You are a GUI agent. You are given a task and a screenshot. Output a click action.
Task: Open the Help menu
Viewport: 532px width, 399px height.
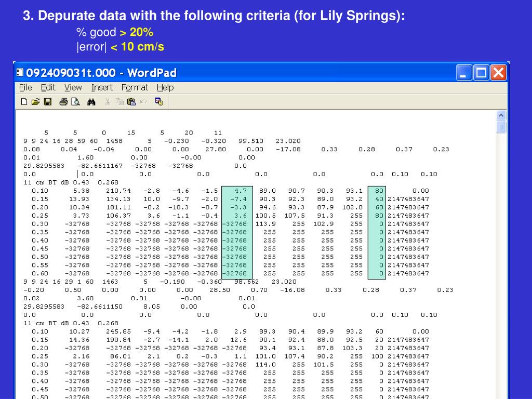point(165,87)
